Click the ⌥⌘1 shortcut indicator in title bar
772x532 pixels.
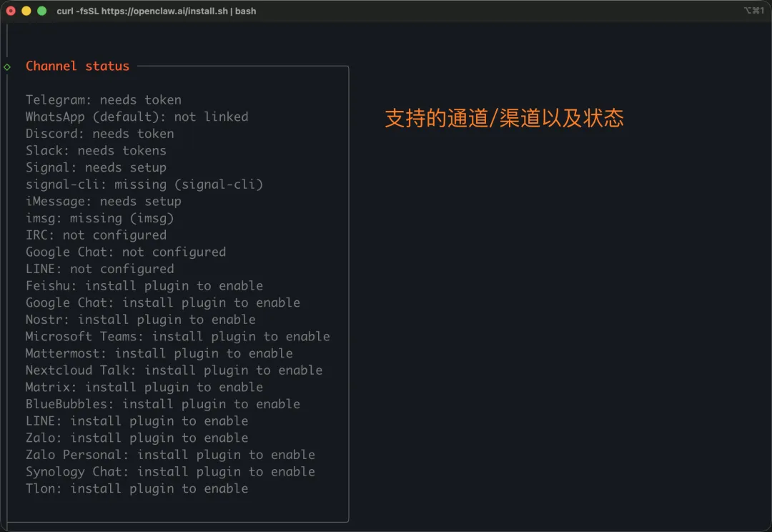(x=754, y=11)
